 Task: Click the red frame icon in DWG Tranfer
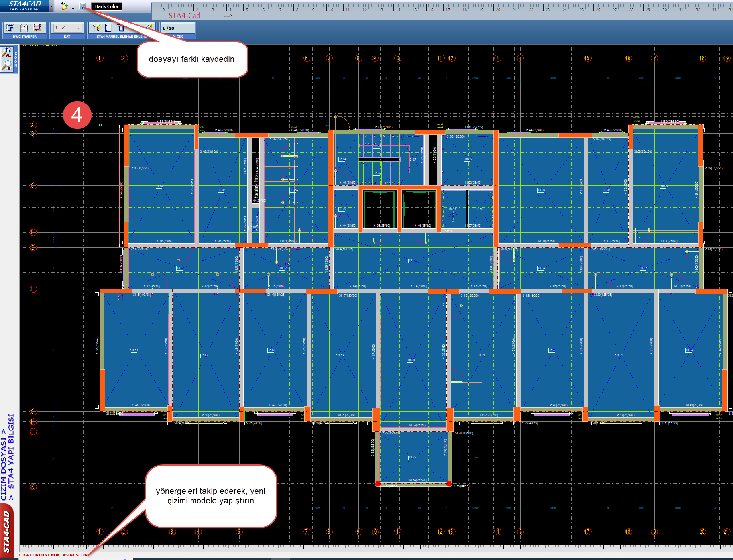pos(37,28)
